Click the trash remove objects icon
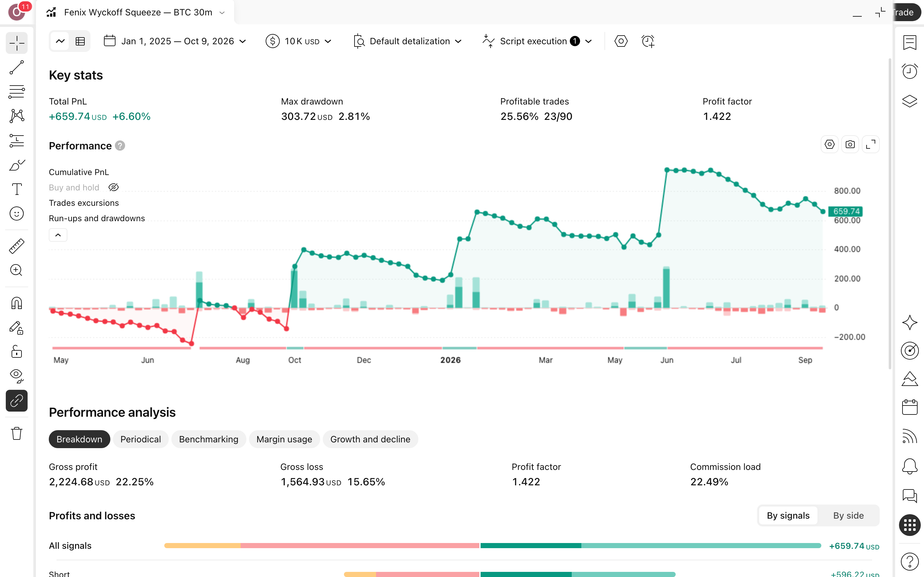 pos(16,433)
